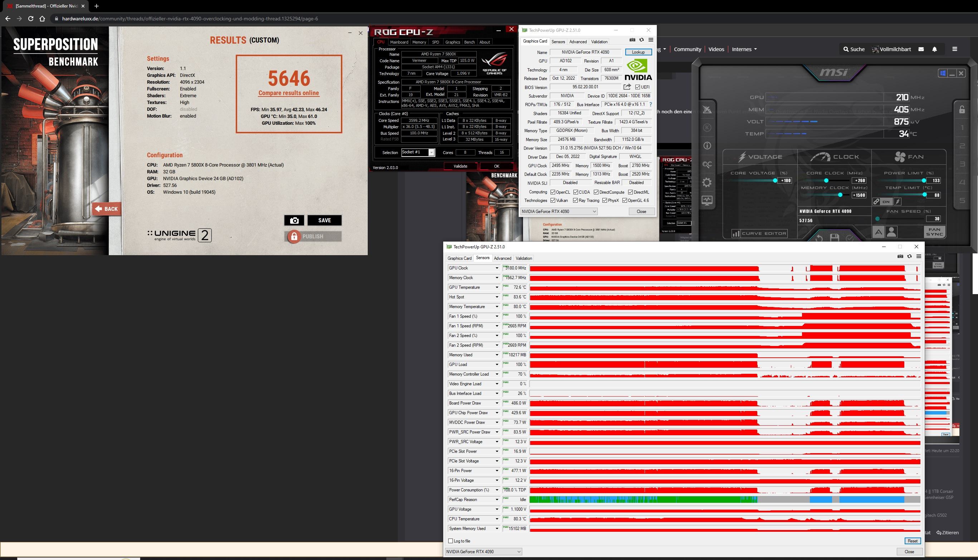978x560 pixels.
Task: Click the Afterburner core clock slider handle
Action: pyautogui.click(x=826, y=180)
